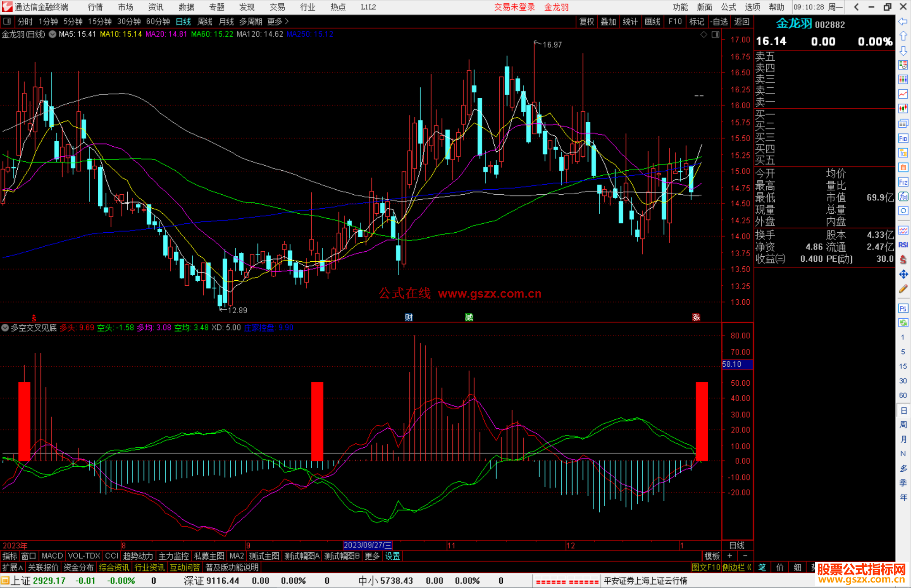Image resolution: width=911 pixels, height=588 pixels.
Task: Click the back arrow icon in right sidebar
Action: [x=903, y=21]
